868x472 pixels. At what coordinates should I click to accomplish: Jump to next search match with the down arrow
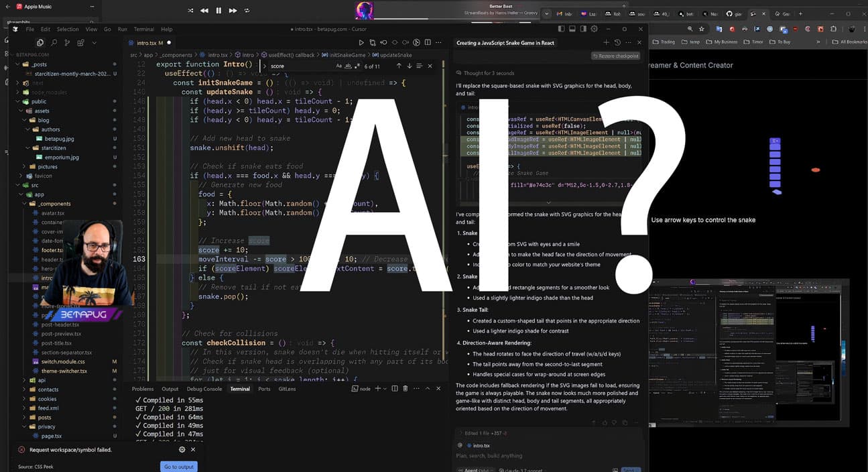(x=410, y=66)
